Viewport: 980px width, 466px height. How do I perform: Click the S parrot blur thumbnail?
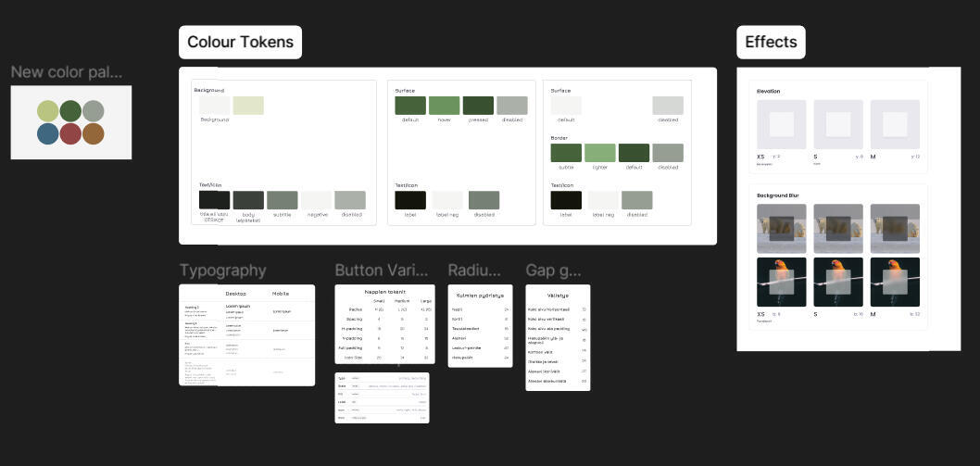point(838,282)
